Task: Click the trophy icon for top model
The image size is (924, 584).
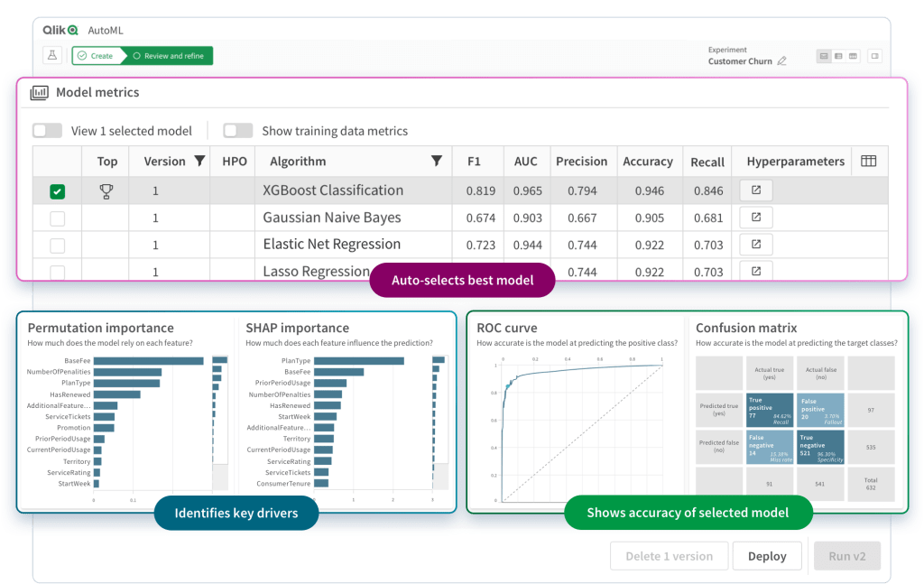Action: [106, 191]
